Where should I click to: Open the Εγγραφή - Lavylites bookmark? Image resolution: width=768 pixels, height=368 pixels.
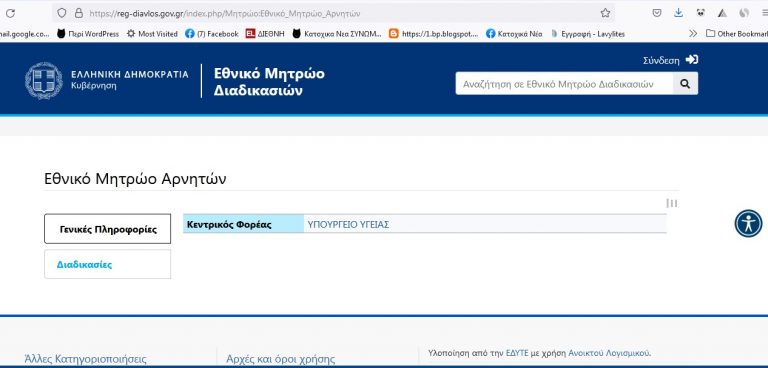(x=588, y=34)
